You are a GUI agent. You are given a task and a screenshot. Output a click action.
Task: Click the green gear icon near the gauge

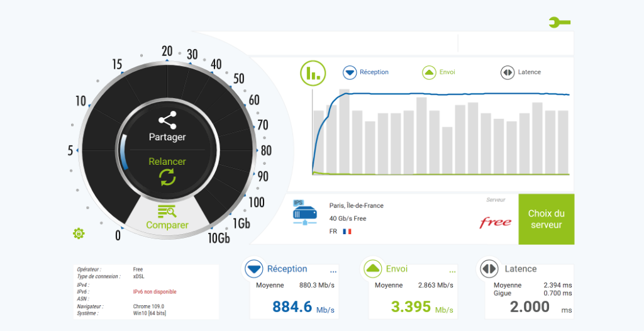point(79,234)
